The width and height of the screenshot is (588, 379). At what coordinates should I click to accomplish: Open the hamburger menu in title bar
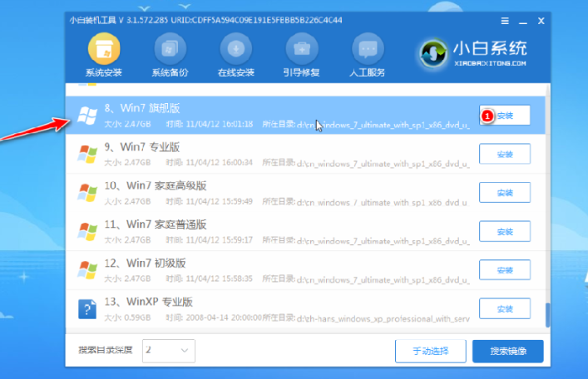[x=505, y=21]
